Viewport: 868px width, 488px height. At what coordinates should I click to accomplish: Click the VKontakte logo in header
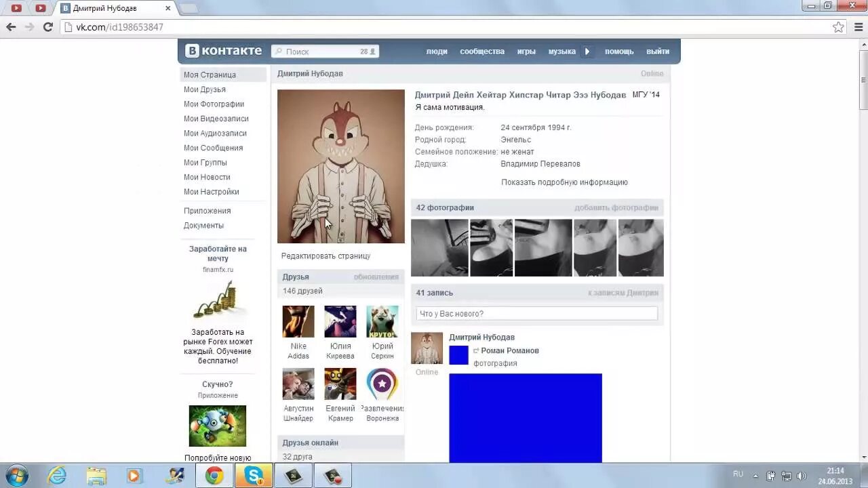223,51
